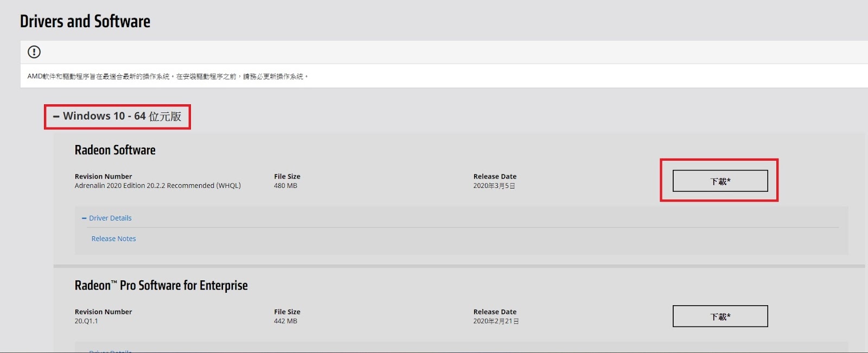
Task: Select the 480 MB file size
Action: point(285,186)
